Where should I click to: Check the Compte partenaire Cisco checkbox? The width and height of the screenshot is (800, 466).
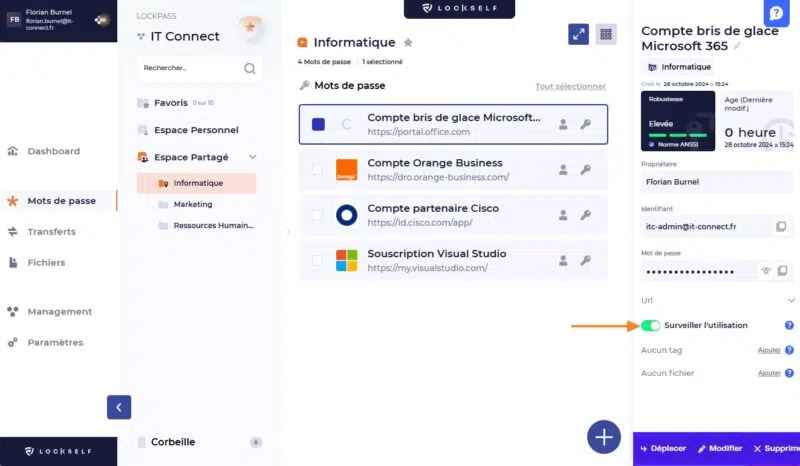(317, 215)
